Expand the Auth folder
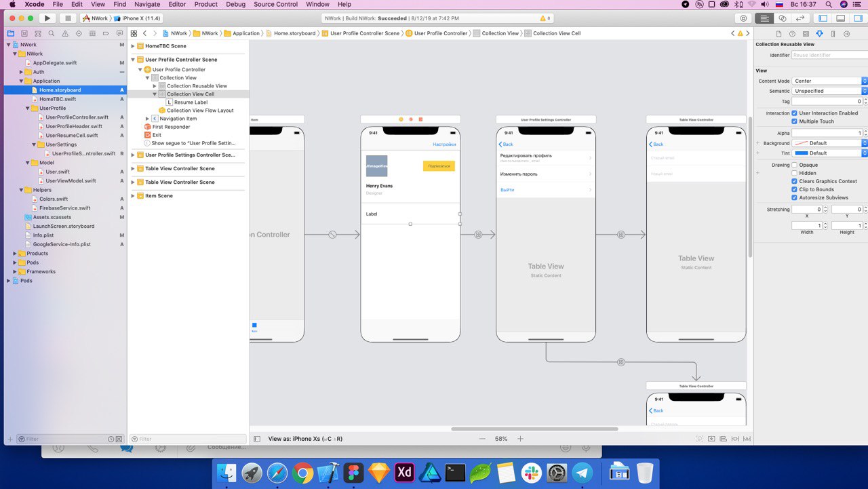The width and height of the screenshot is (868, 489). [21, 72]
